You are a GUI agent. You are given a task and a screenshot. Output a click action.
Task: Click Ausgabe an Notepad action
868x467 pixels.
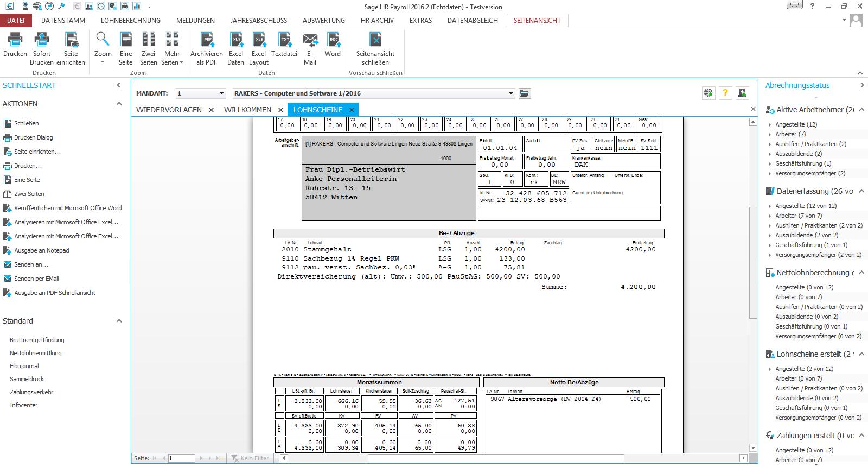pos(42,250)
